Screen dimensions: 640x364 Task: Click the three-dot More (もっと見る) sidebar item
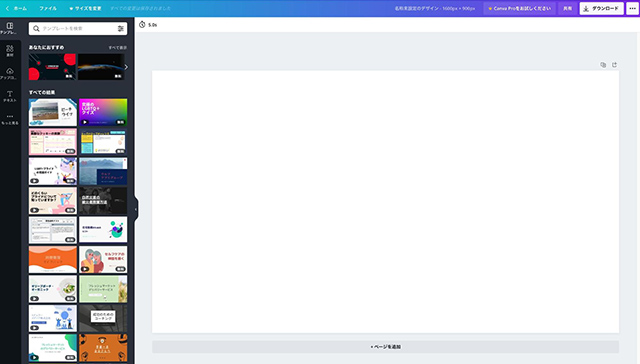click(10, 119)
